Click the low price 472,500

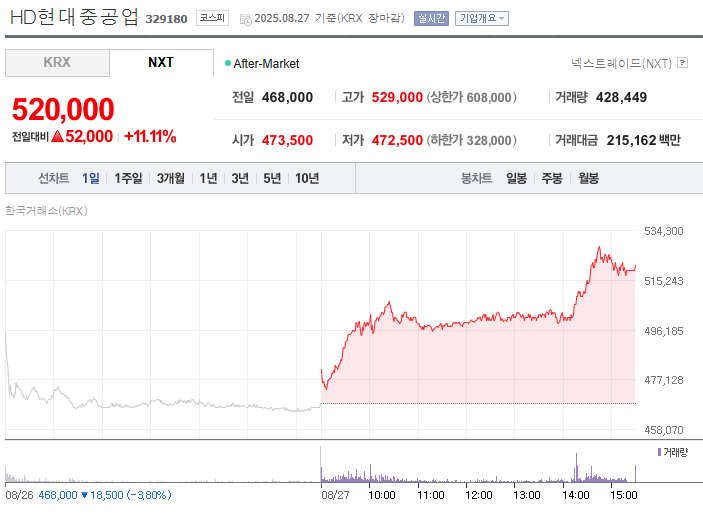tap(397, 140)
